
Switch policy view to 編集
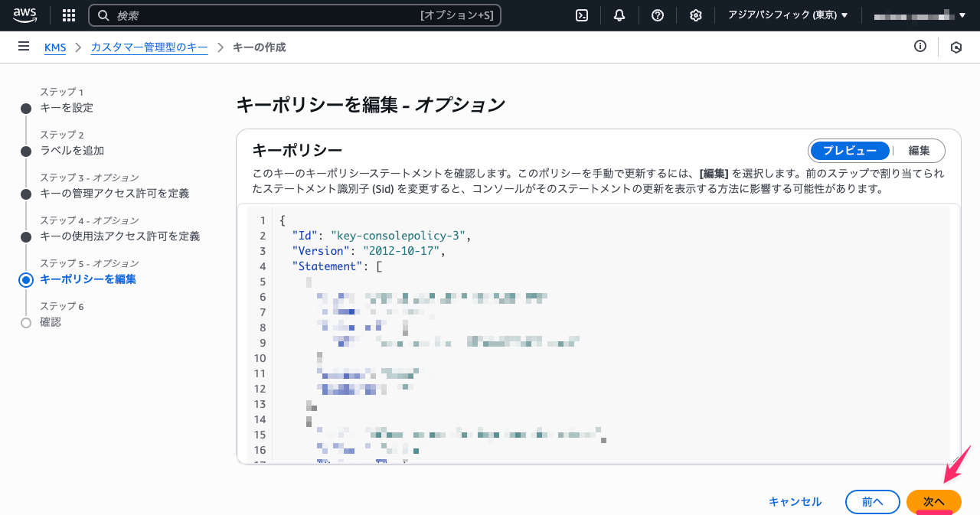919,151
